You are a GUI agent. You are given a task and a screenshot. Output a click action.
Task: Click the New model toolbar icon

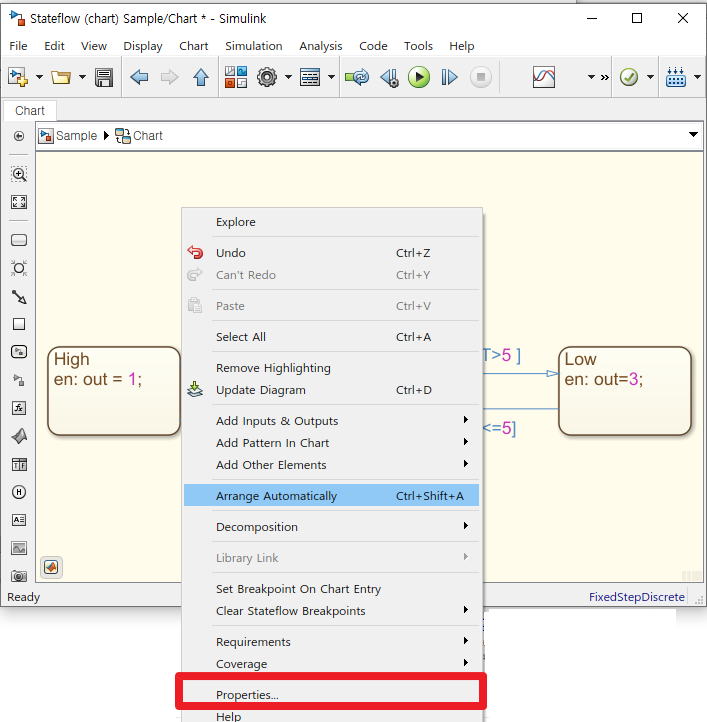(x=18, y=77)
